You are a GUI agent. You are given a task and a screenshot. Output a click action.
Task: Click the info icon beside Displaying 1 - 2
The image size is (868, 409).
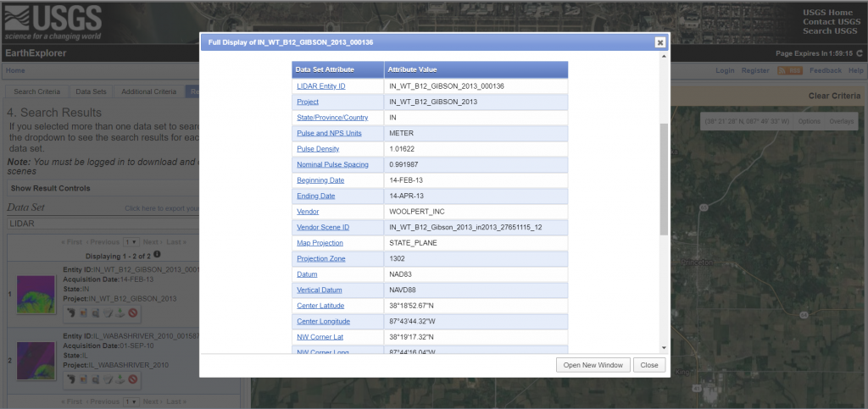click(x=157, y=254)
